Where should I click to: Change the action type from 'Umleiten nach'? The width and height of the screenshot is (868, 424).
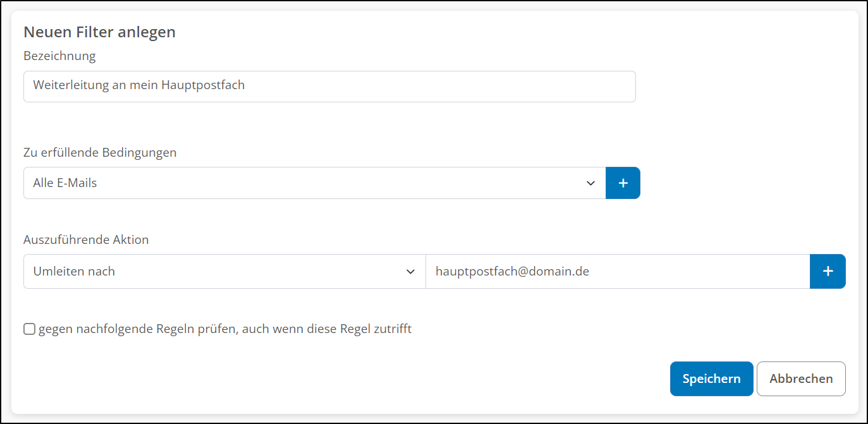(224, 271)
